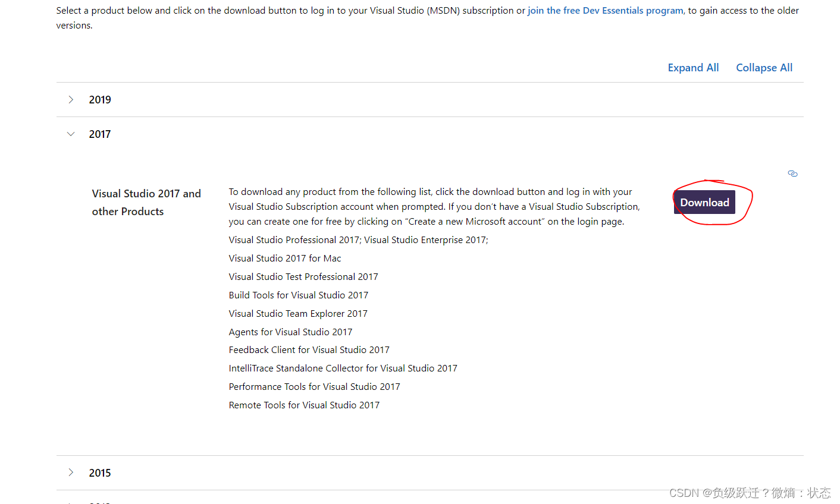Expand the 2019 section chevron

pyautogui.click(x=71, y=100)
